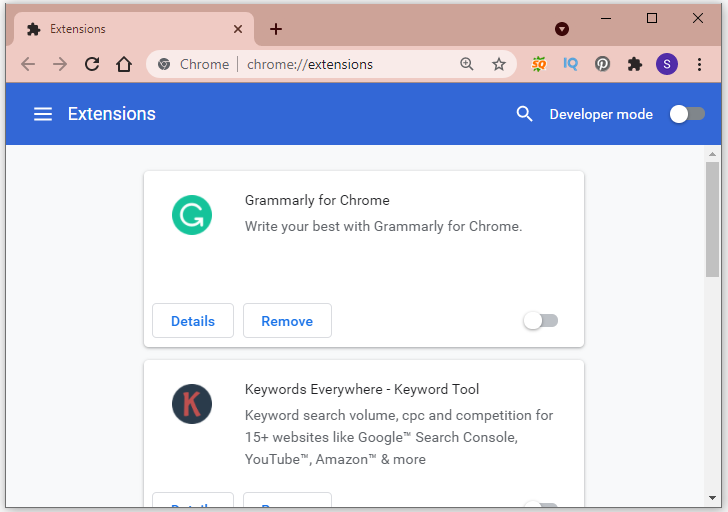728x512 pixels.
Task: Click the browser forward arrow
Action: [x=60, y=64]
